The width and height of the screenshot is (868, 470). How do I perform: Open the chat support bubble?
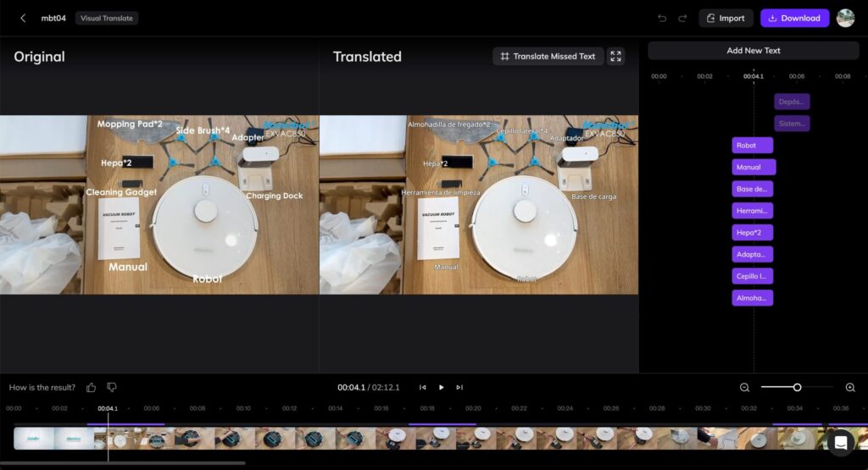coord(841,443)
